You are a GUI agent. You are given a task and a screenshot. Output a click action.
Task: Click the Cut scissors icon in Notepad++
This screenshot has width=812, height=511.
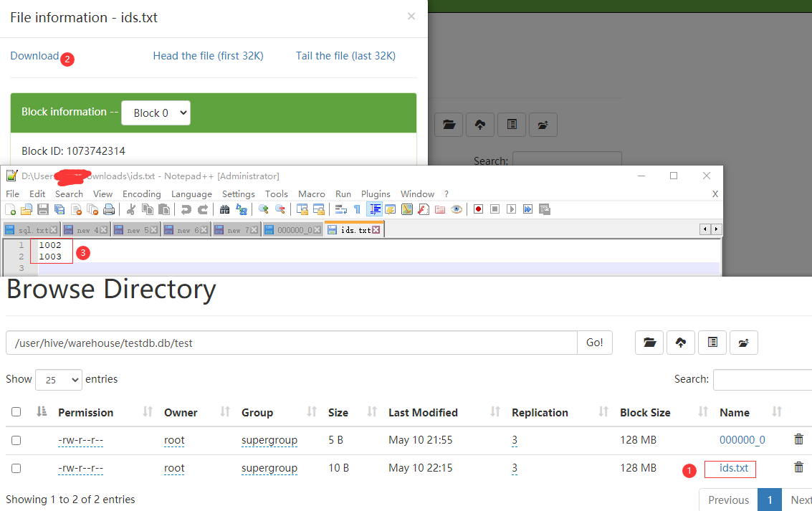point(130,209)
